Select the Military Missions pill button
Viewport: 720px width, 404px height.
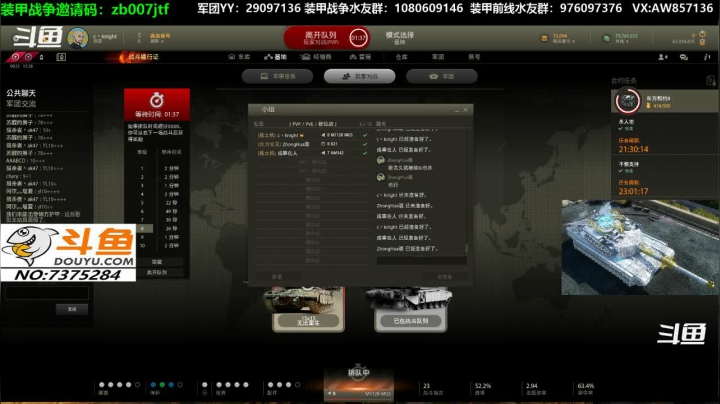coord(277,76)
